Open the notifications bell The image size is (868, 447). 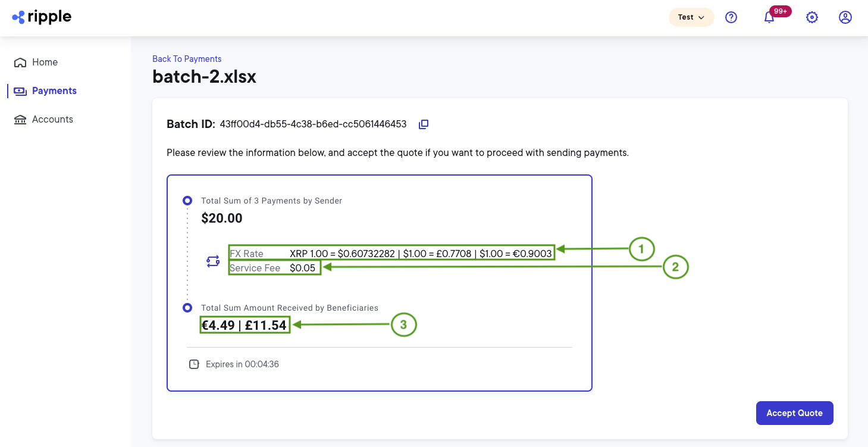tap(769, 18)
